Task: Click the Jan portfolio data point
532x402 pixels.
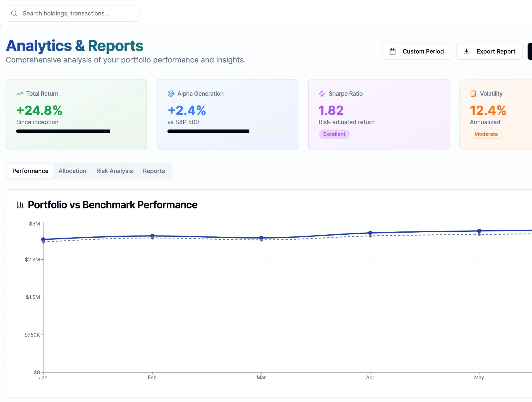Action: click(x=43, y=239)
